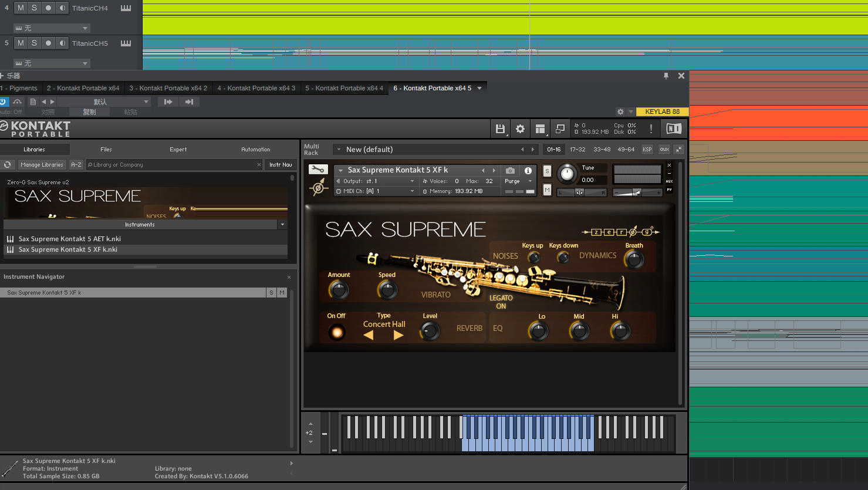Viewport: 868px width, 490px height.
Task: Pin the instrument panel window
Action: pyautogui.click(x=666, y=76)
